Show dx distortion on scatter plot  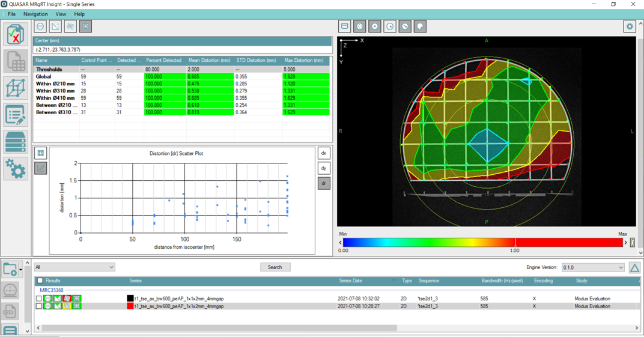click(323, 153)
